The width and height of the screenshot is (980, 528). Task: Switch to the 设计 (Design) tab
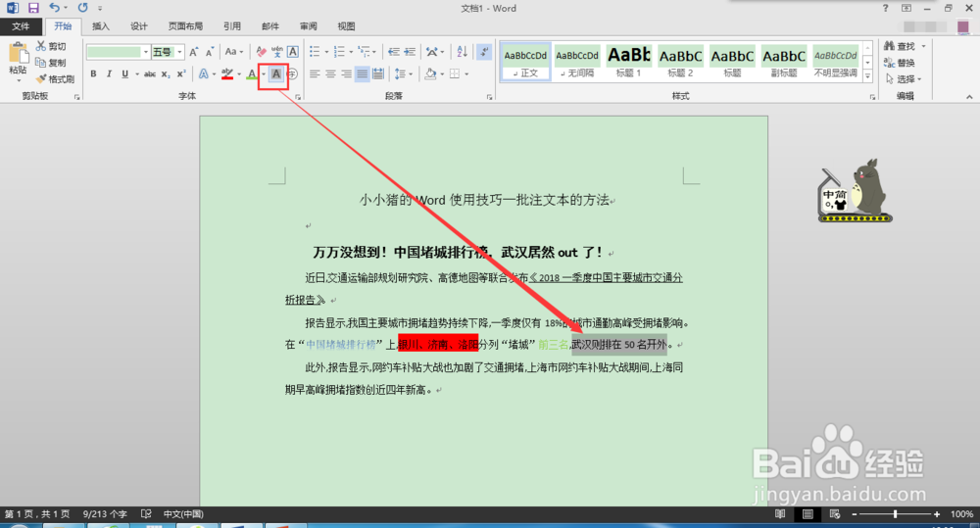click(x=139, y=26)
